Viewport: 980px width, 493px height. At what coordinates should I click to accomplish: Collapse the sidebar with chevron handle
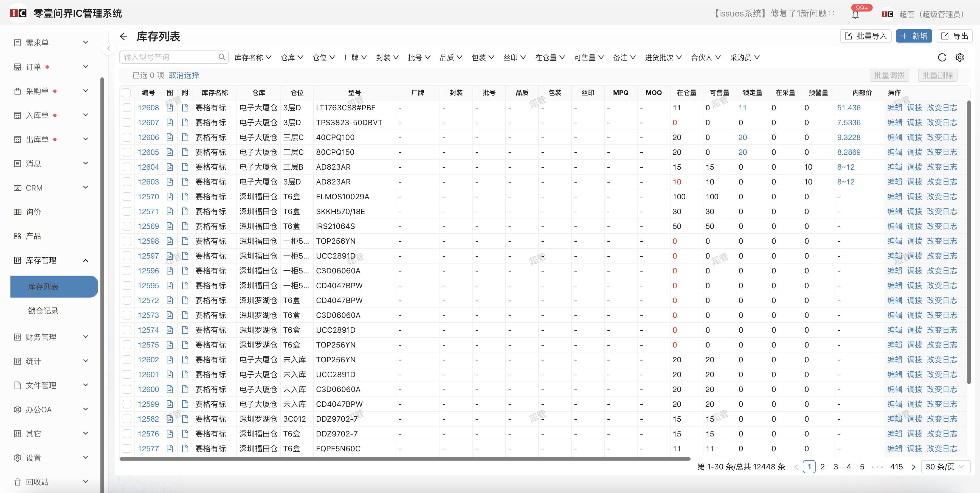coord(108,48)
